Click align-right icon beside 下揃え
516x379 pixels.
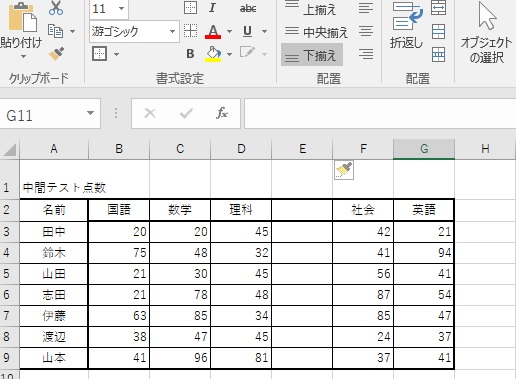coord(366,54)
